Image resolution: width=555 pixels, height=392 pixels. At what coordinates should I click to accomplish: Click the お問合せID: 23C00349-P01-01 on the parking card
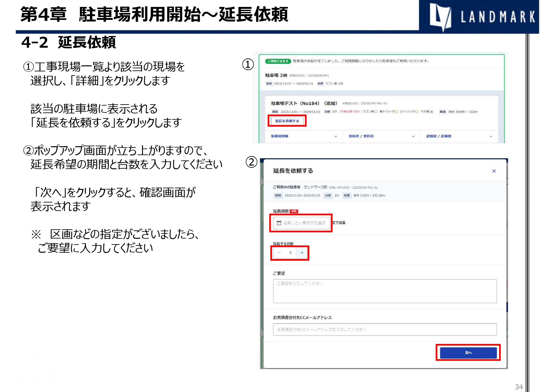pyautogui.click(x=365, y=103)
